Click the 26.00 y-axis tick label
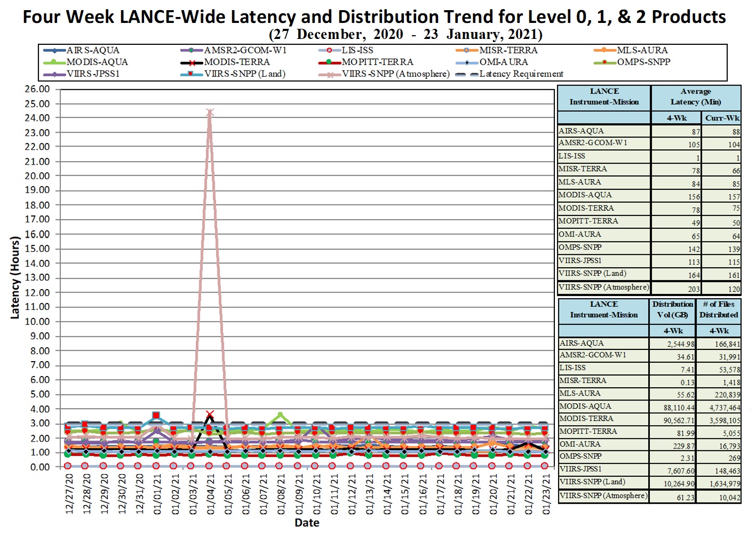The height and width of the screenshot is (543, 756). [37, 89]
